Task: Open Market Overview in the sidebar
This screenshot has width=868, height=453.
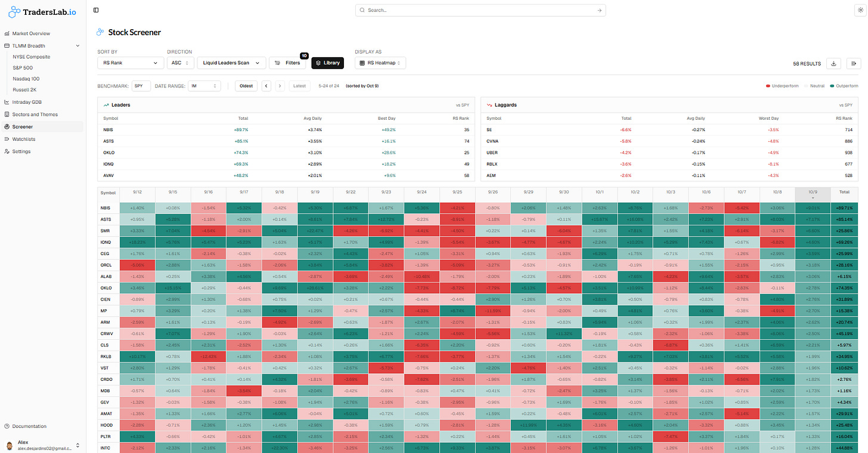Action: click(31, 33)
